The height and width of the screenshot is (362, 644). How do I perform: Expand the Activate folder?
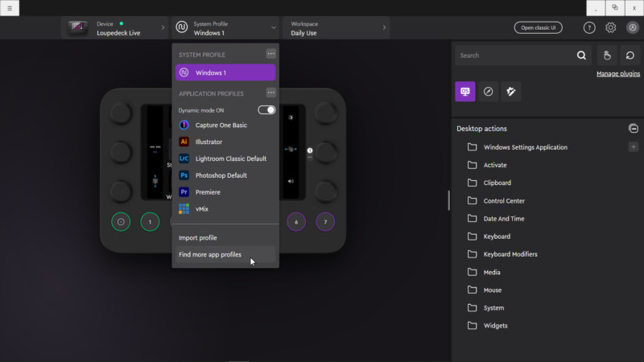[487, 165]
